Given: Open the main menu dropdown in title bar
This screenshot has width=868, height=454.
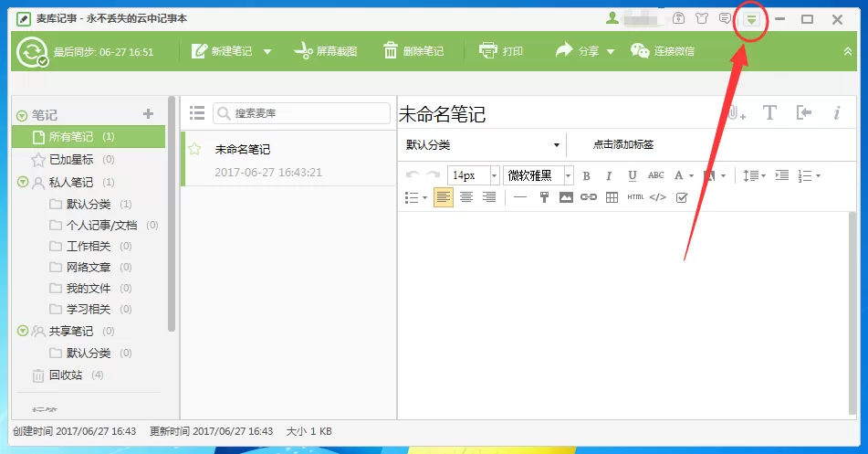Looking at the screenshot, I should pyautogui.click(x=751, y=19).
